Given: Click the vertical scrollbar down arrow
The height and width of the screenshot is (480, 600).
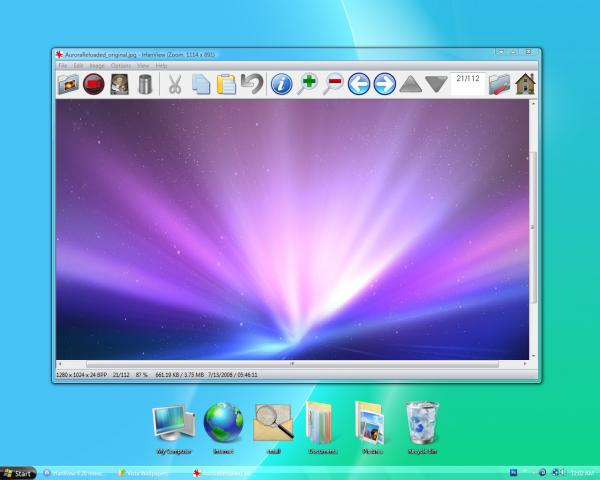Looking at the screenshot, I should [x=533, y=356].
